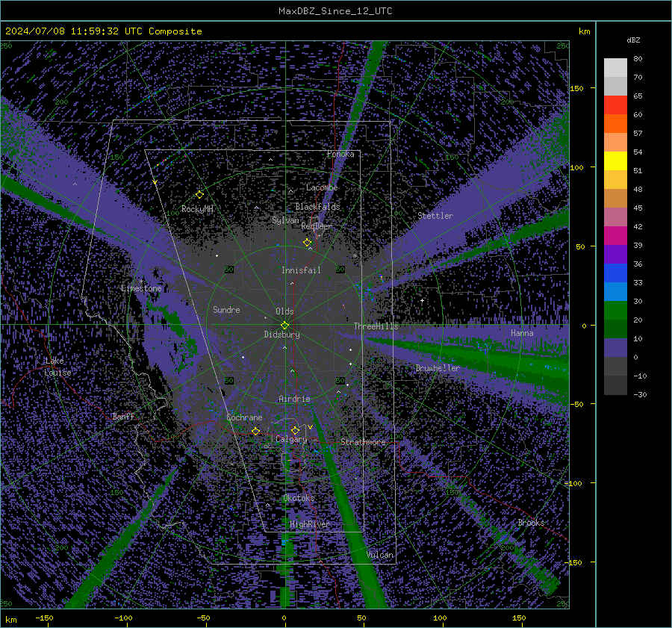Click the Lake Louise label
This screenshot has width=672, height=628.
pos(57,367)
